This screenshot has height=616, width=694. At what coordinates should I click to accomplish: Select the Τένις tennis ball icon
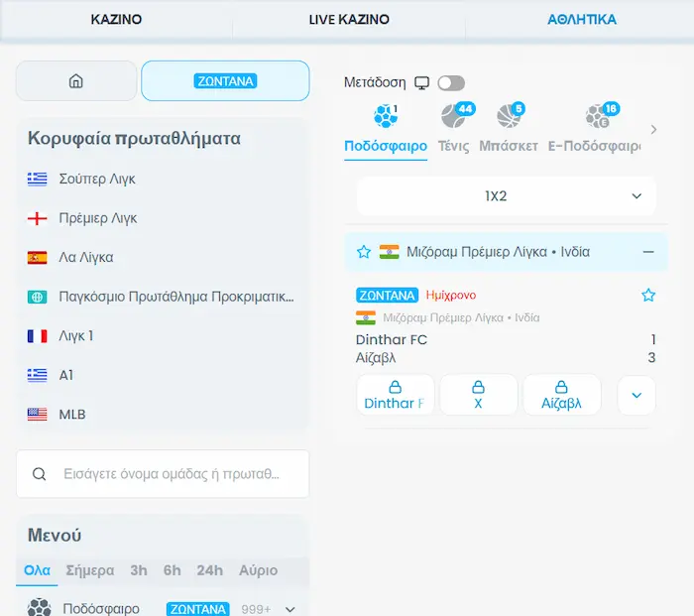453,118
